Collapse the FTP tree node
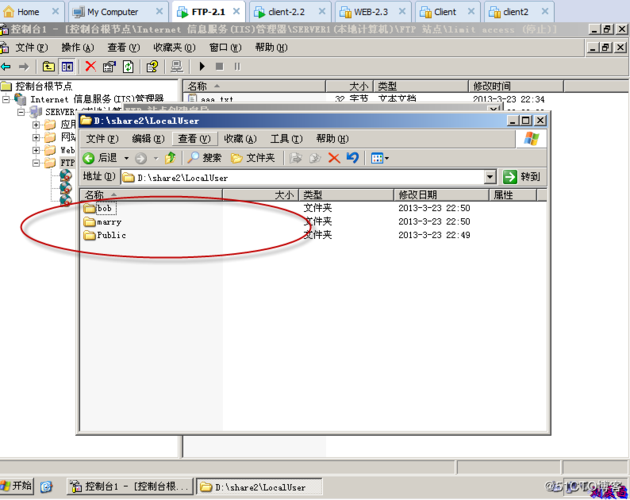The image size is (630, 500). tap(37, 162)
